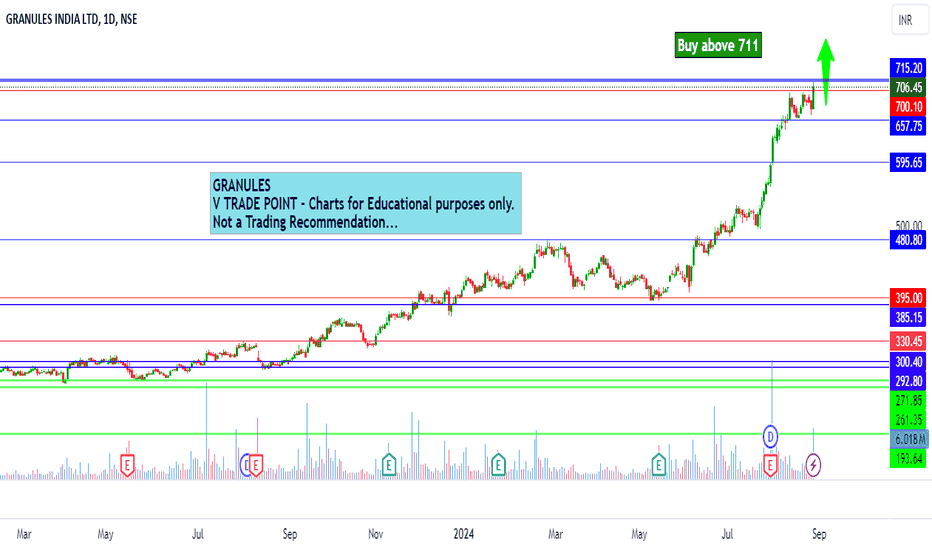Click the red 330.45 price label

click(x=908, y=341)
